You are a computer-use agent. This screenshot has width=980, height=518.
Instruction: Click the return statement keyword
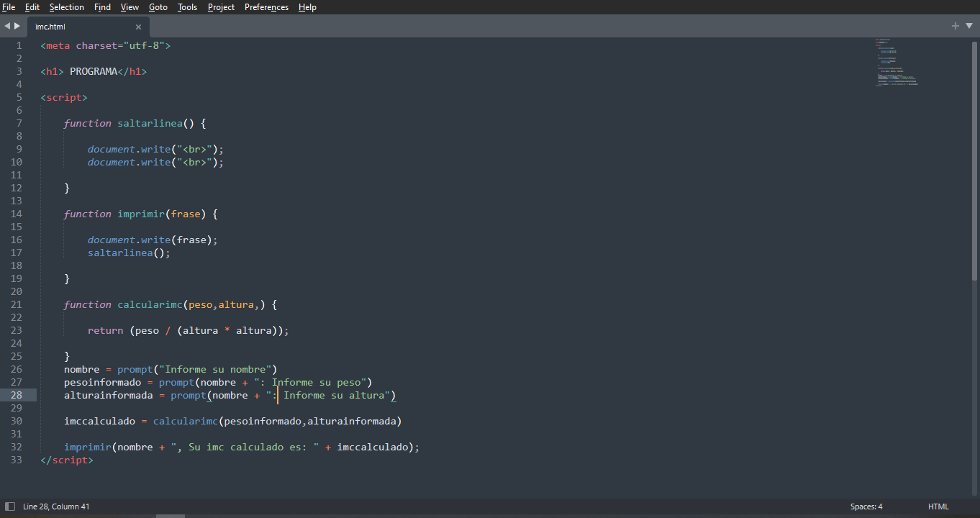[106, 330]
